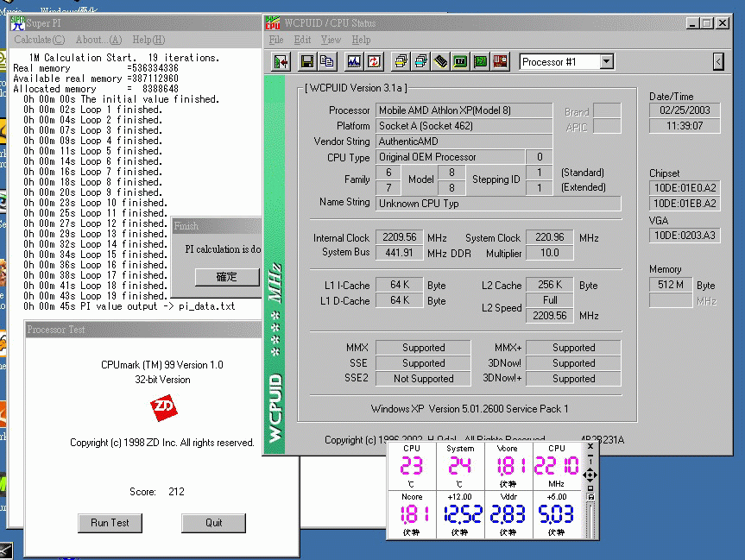Click the WCPUID title bar CPU icon
The width and height of the screenshot is (745, 560).
[273, 22]
